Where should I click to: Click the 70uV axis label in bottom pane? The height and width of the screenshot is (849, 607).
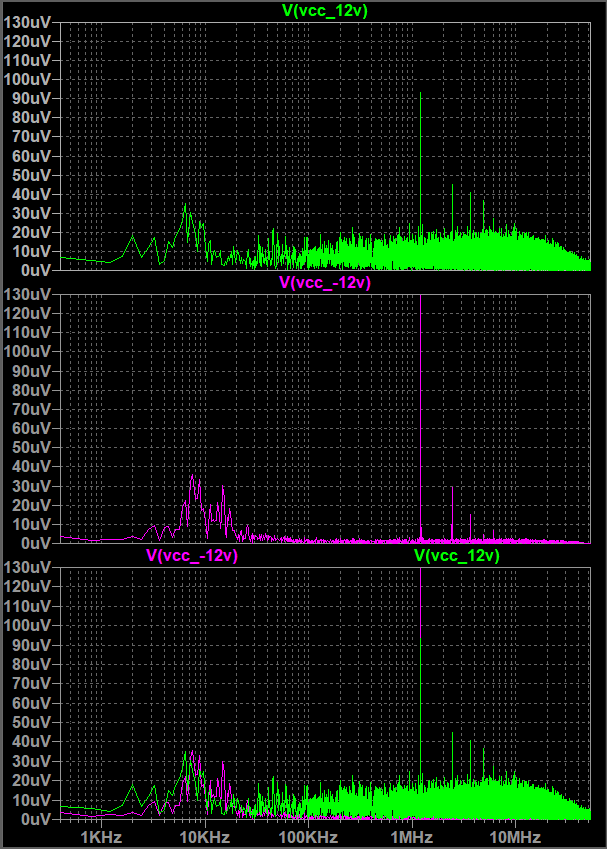click(x=31, y=683)
